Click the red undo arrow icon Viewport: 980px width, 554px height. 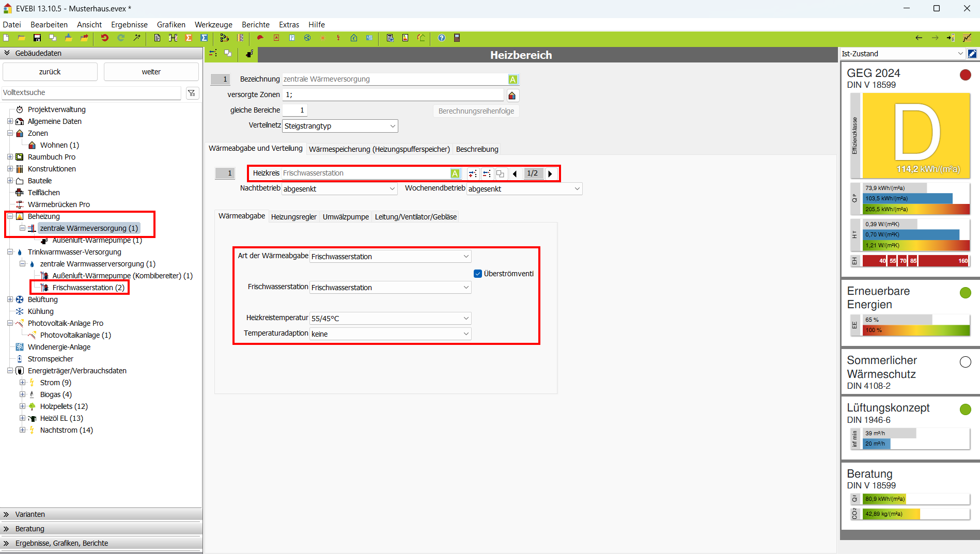pos(104,38)
